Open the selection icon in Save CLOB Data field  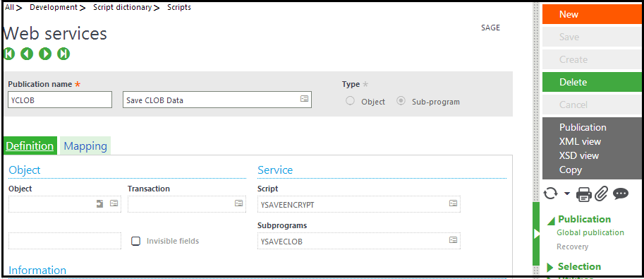(304, 99)
